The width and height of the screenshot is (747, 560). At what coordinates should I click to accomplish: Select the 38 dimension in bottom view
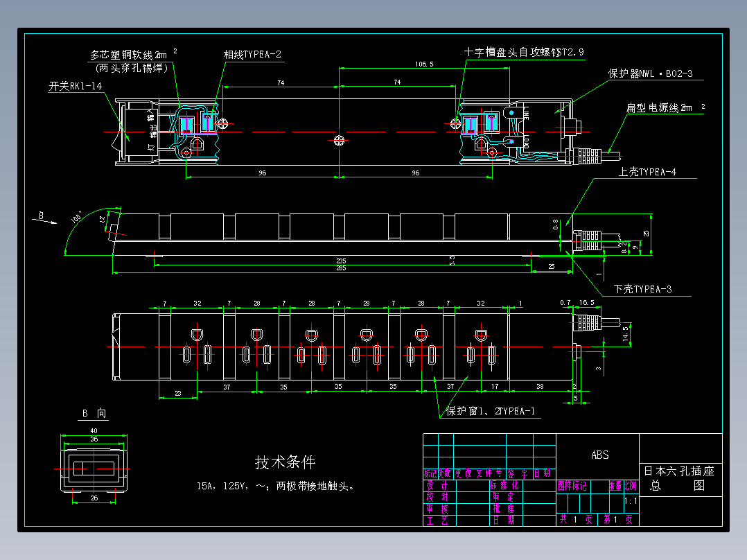pyautogui.click(x=540, y=387)
